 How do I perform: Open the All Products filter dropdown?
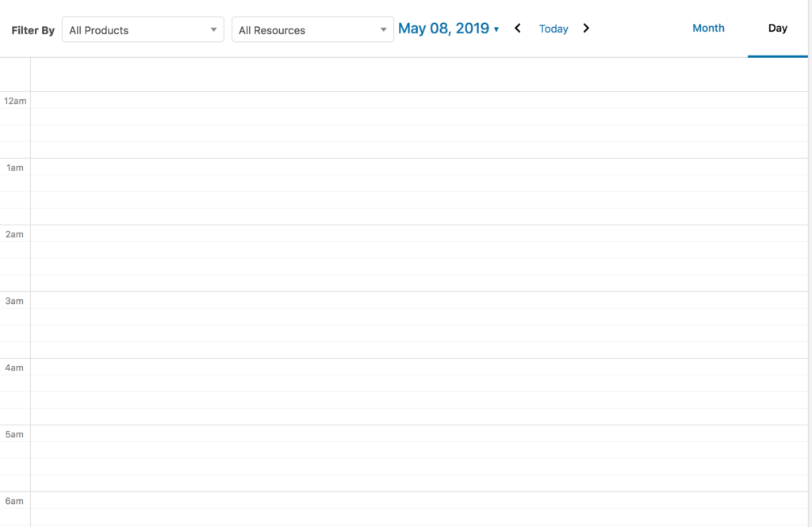[143, 30]
